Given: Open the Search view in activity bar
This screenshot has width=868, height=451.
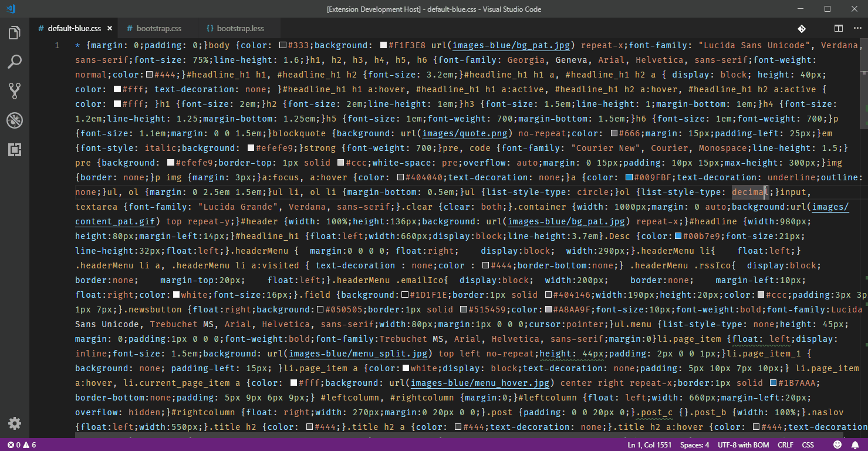Looking at the screenshot, I should tap(15, 62).
